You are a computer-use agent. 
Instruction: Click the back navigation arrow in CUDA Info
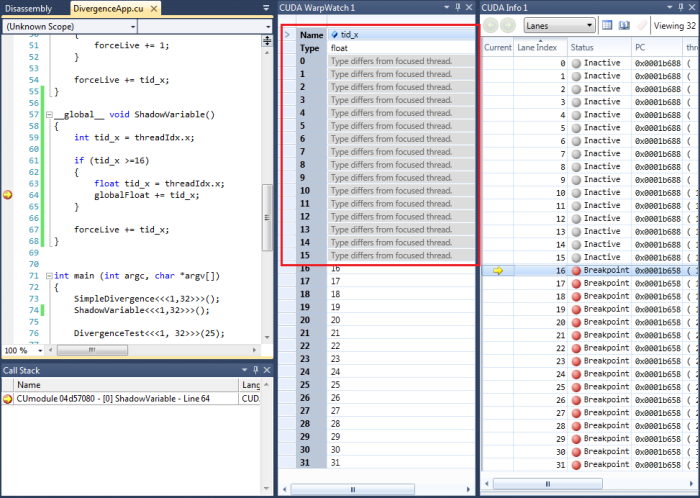point(492,25)
